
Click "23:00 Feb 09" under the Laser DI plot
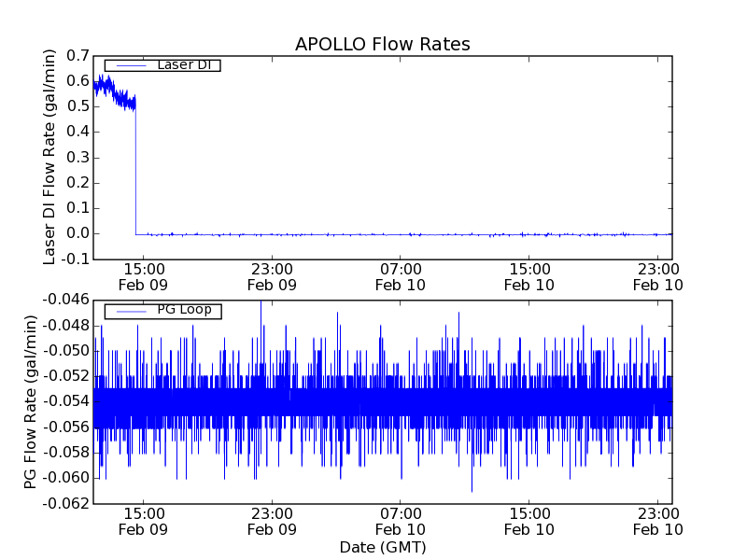tap(272, 277)
